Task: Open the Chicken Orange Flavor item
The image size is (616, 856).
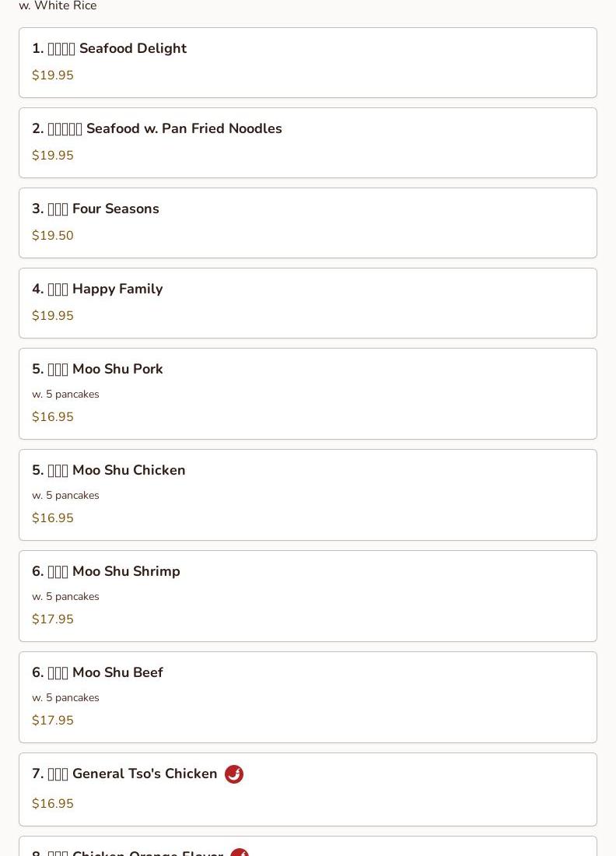Action: (147, 853)
